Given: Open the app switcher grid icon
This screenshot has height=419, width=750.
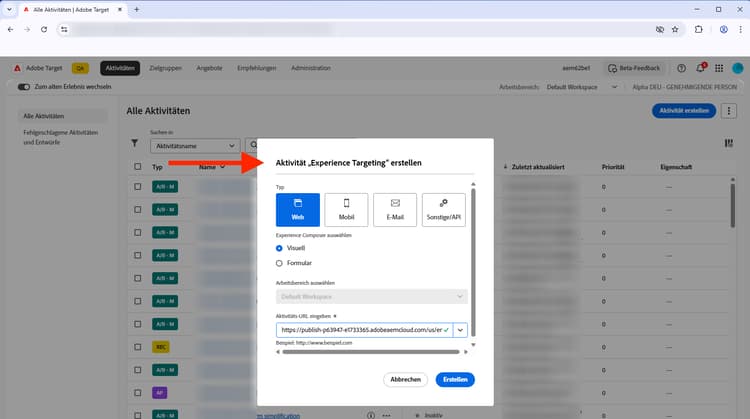Looking at the screenshot, I should click(719, 68).
